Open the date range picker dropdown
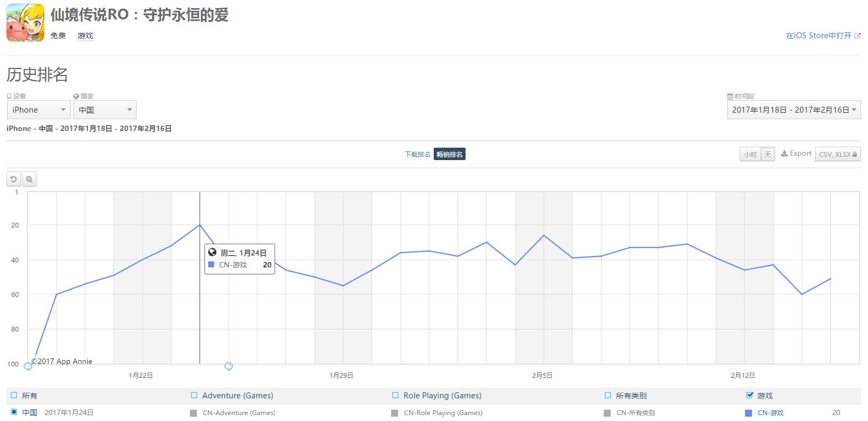This screenshot has height=421, width=868. coord(794,110)
